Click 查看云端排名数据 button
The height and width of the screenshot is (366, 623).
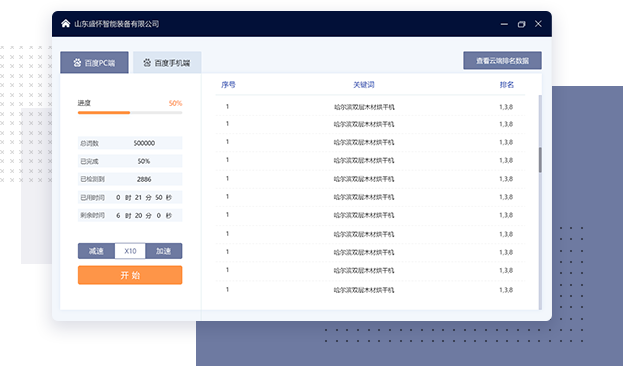click(x=502, y=60)
